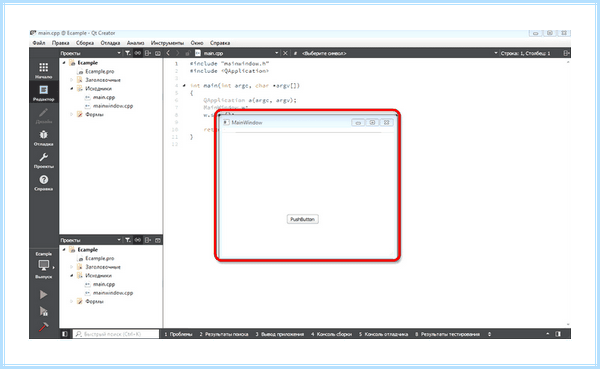The width and height of the screenshot is (600, 369).
Task: Open the Инструменты menu
Action: [167, 43]
